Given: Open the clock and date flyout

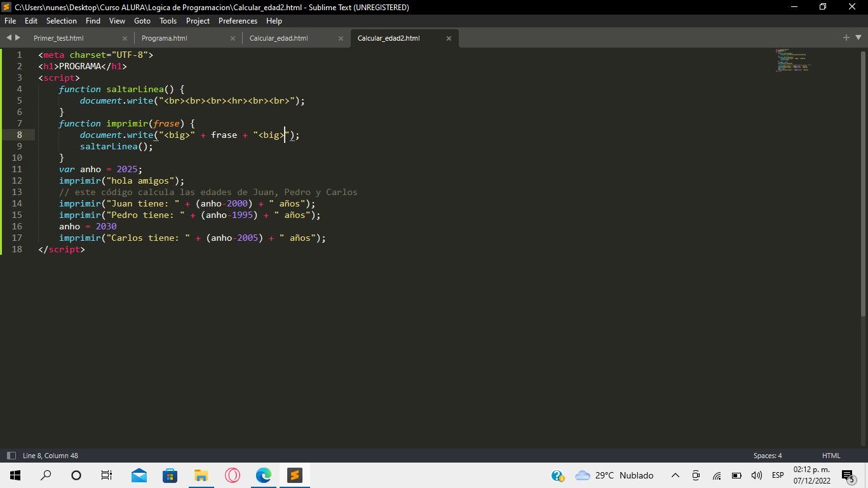Looking at the screenshot, I should (x=811, y=475).
